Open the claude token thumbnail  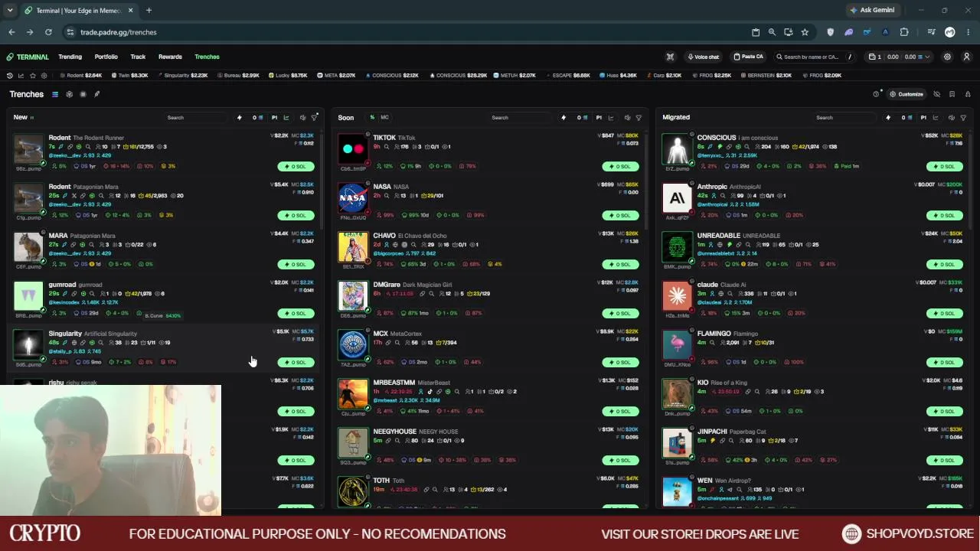pos(677,296)
